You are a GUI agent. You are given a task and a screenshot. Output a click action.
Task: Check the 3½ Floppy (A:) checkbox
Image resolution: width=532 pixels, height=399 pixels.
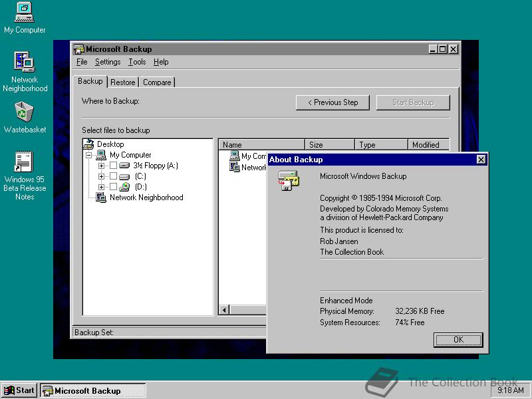113,165
